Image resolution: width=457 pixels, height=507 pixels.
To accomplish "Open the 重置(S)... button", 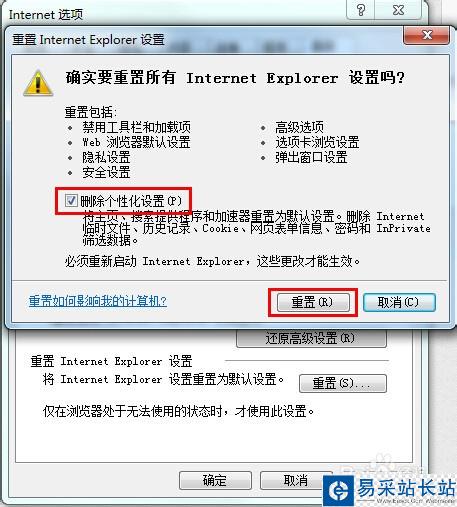I will coord(343,383).
